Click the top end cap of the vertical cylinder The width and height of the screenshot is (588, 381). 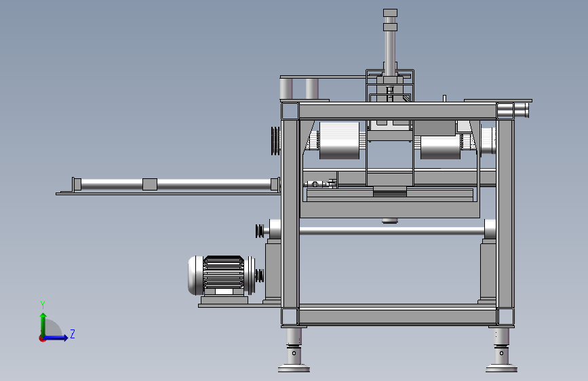(390, 13)
